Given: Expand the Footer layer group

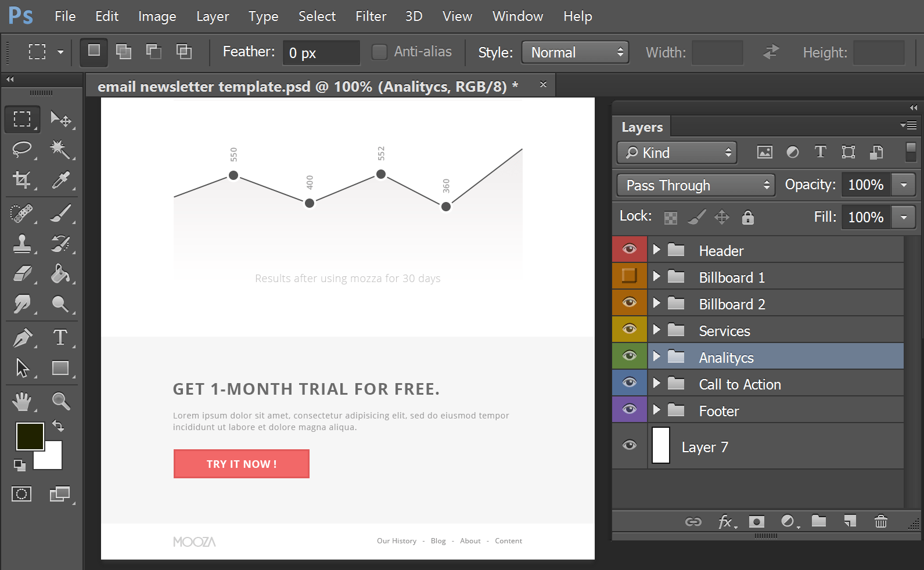Looking at the screenshot, I should (x=657, y=410).
